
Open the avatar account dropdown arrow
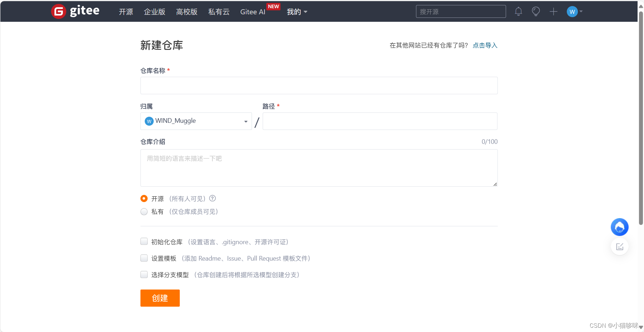coord(581,11)
